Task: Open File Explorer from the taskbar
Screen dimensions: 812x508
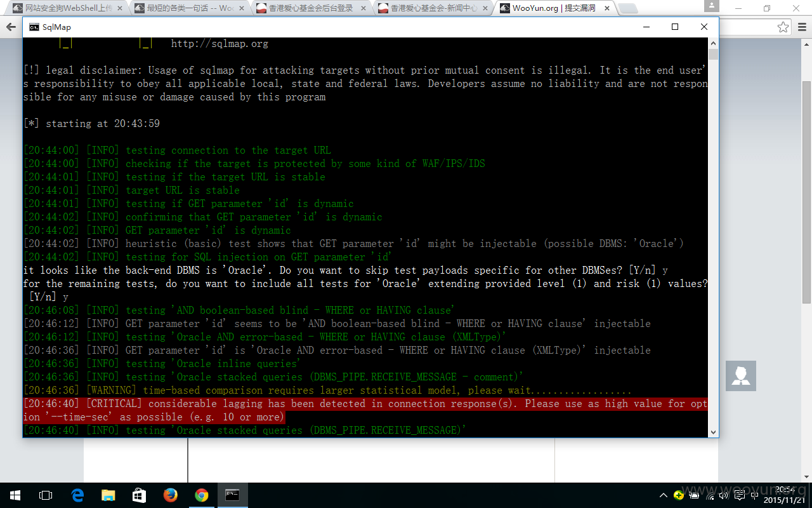Action: [x=108, y=495]
